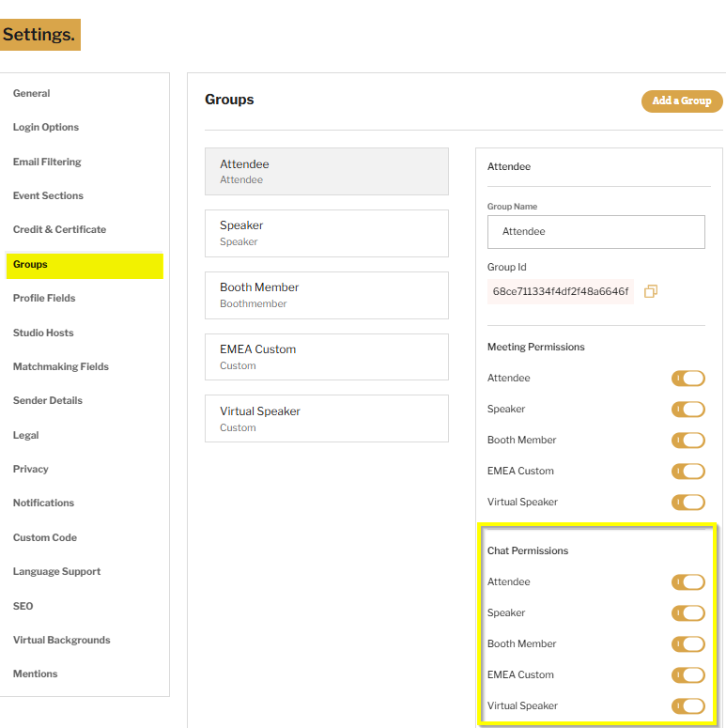Open Matchmaking Fields settings
726x728 pixels.
click(61, 366)
